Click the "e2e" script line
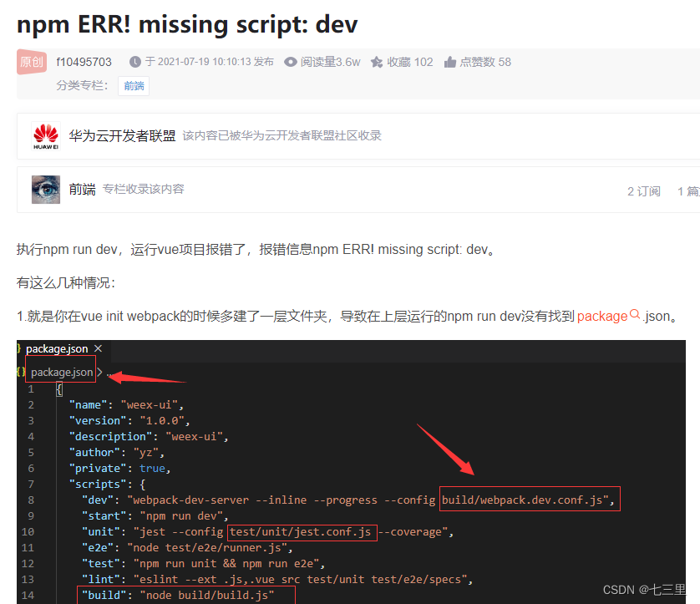 click(187, 547)
